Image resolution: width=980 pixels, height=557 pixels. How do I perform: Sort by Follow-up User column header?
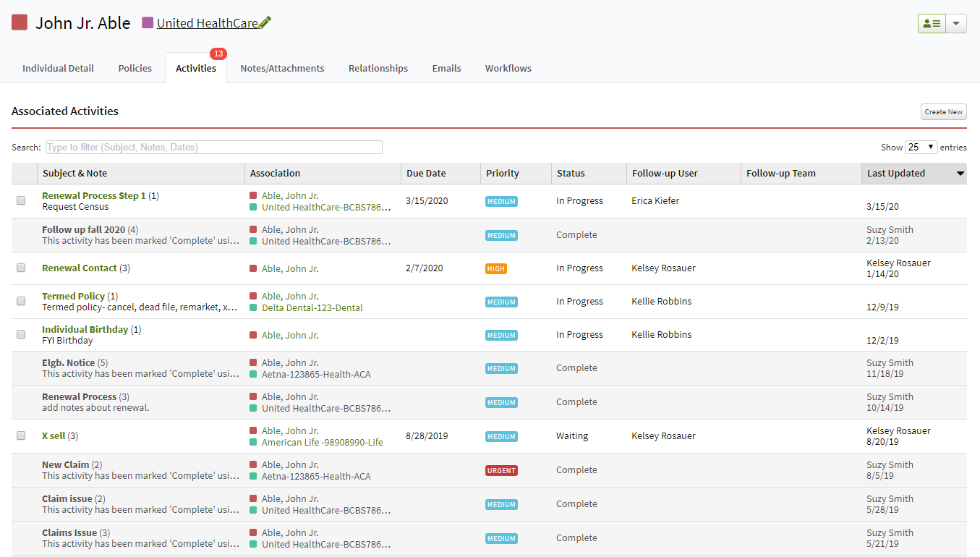683,173
